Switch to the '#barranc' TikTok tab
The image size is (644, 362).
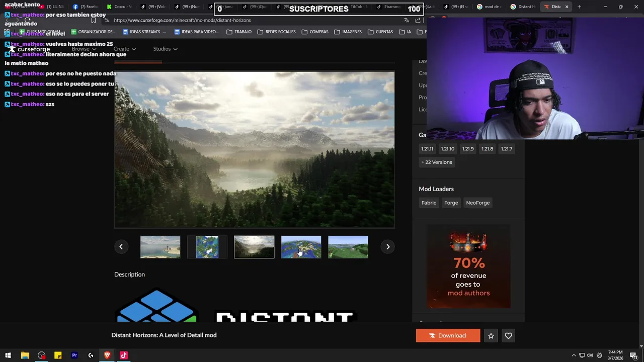tap(388, 7)
